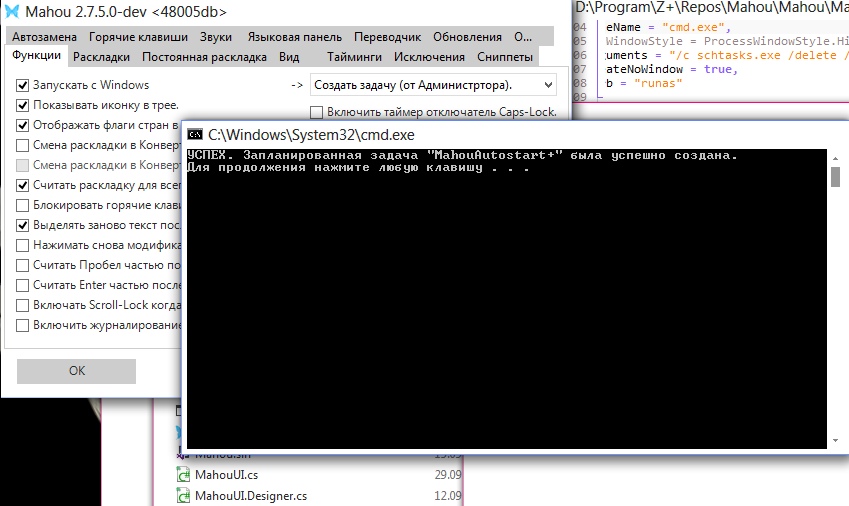
Task: Select the MahouUI.cs file icon
Action: click(183, 475)
